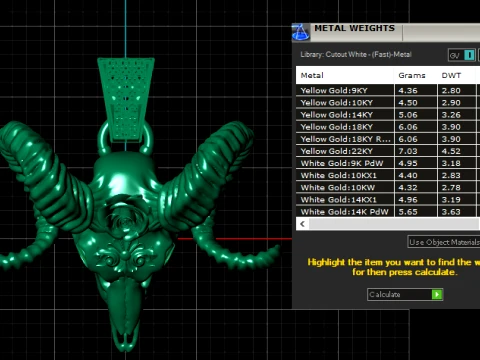The image size is (480, 360).
Task: Click the METAL WEIGHTS panel title
Action: [x=354, y=28]
